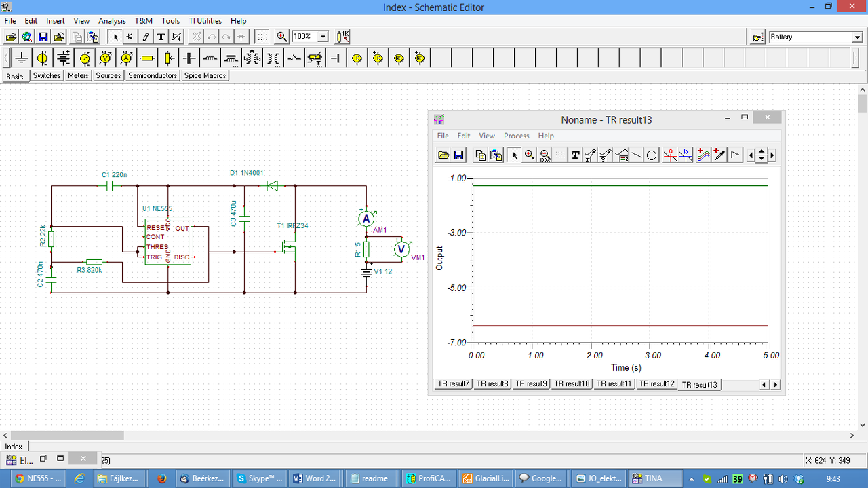Expand the Battery component dropdown
Screen dimensions: 868x488
click(x=857, y=37)
